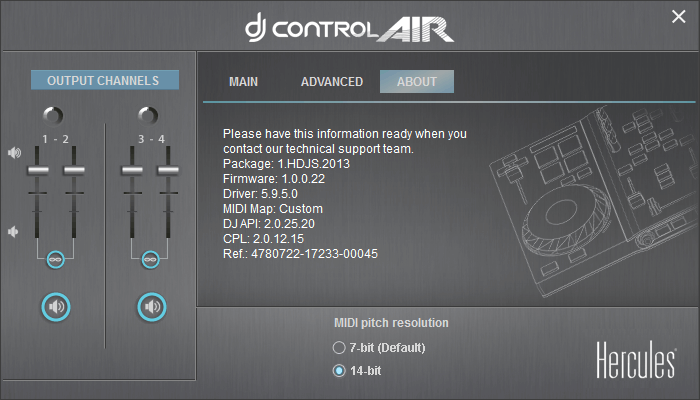Open the ADVANCED tab

point(332,82)
